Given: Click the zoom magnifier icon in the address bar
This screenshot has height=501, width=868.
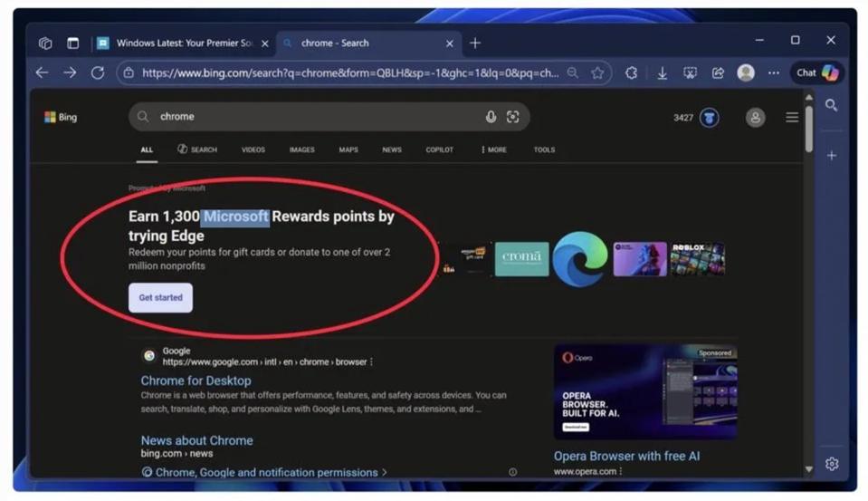Looking at the screenshot, I should tap(573, 72).
